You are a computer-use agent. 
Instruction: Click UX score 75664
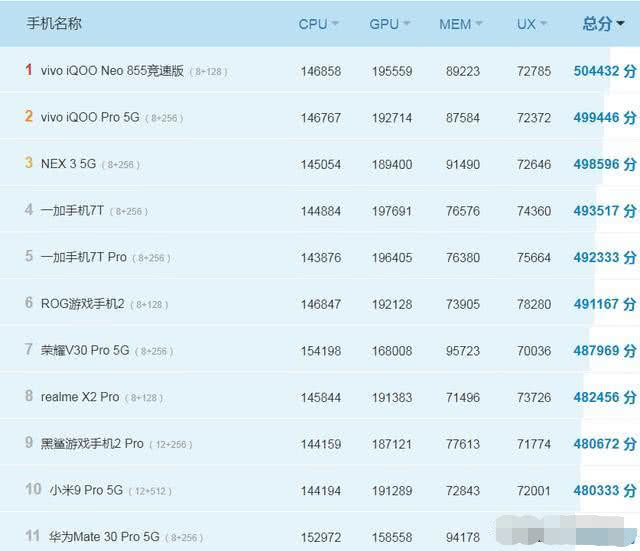[x=534, y=258]
